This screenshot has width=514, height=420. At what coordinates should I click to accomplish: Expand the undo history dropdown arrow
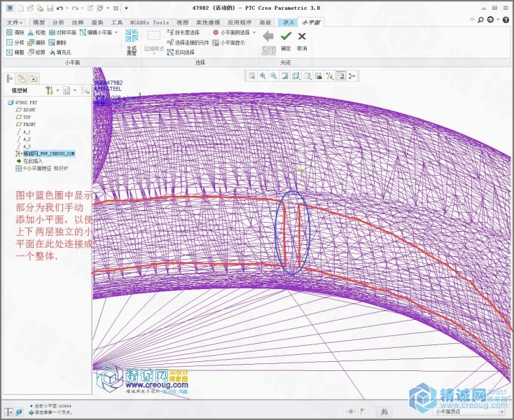[67, 8]
